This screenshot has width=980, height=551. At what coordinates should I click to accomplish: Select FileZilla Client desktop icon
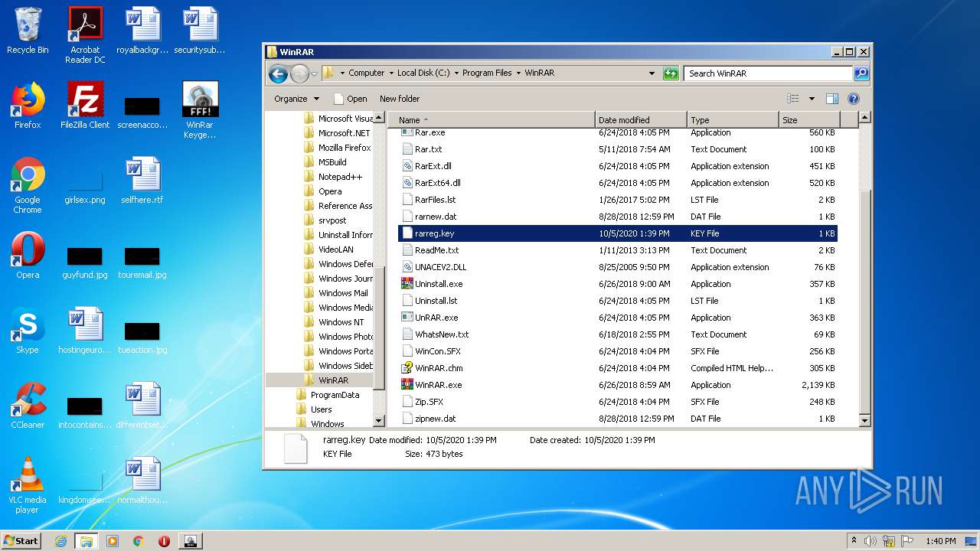tap(85, 105)
